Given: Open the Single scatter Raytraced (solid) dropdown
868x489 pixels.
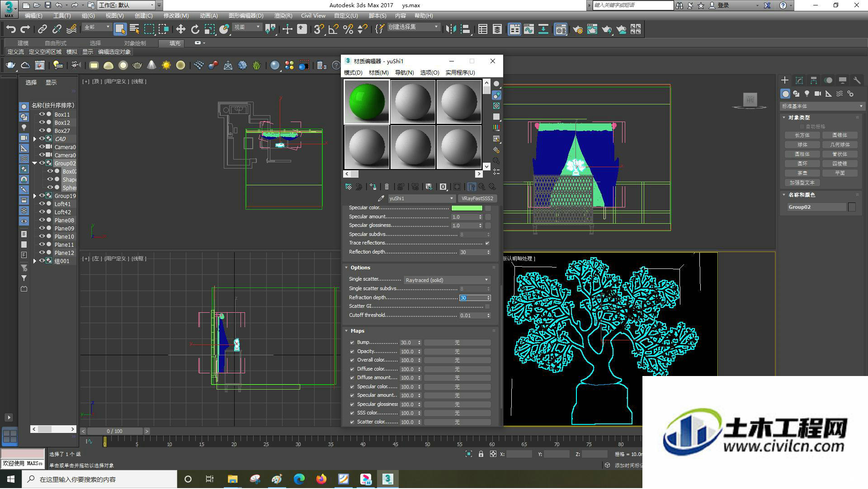Looking at the screenshot, I should (x=447, y=280).
